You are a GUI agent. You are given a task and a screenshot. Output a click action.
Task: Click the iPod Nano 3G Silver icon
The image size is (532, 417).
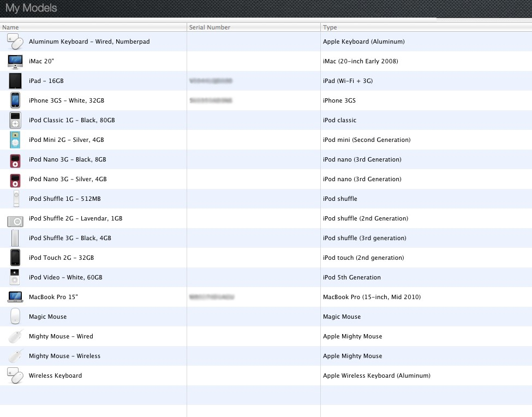click(15, 181)
